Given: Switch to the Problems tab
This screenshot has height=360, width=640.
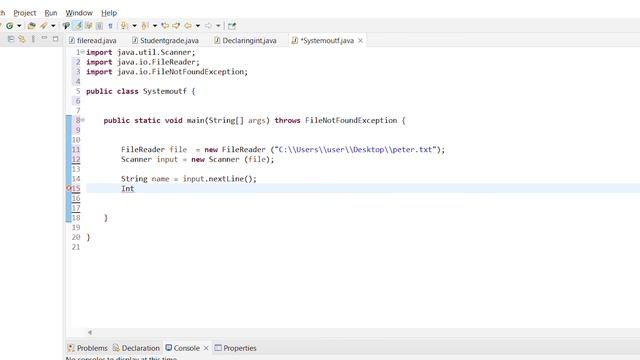Looking at the screenshot, I should pos(88,348).
